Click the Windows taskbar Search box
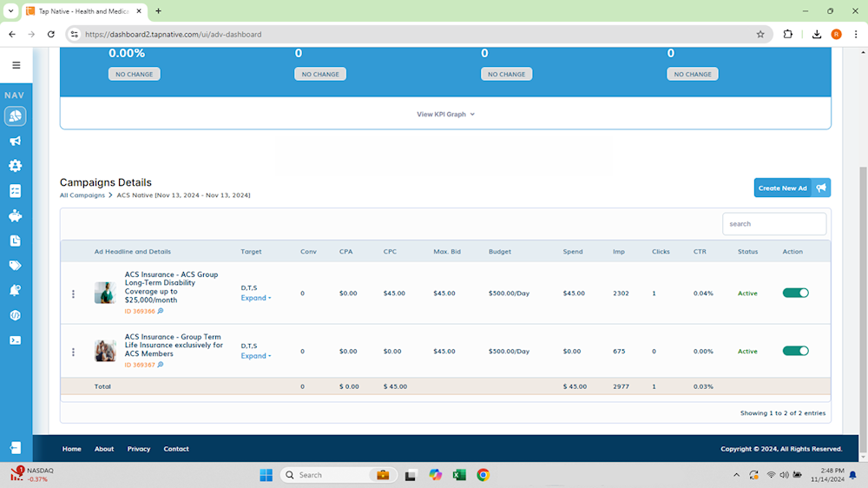868x488 pixels. click(339, 475)
